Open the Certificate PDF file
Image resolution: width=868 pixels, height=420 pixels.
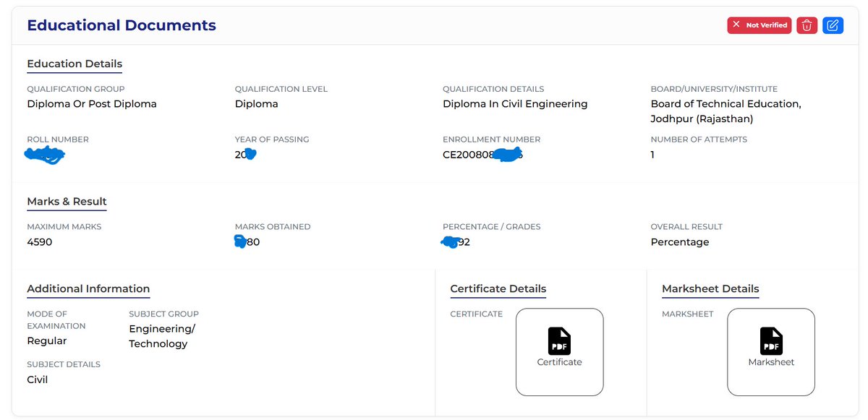(x=559, y=352)
